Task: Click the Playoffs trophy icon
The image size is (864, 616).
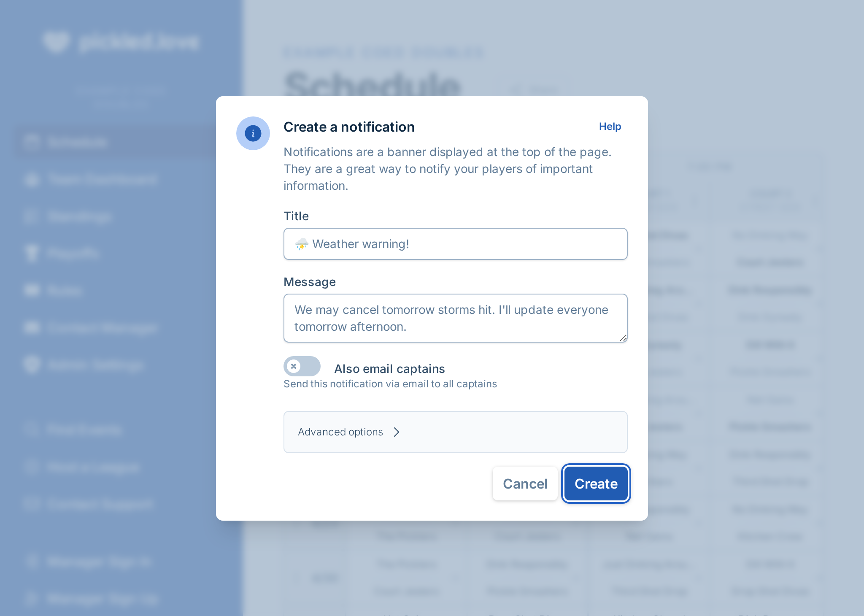Action: pyautogui.click(x=32, y=253)
